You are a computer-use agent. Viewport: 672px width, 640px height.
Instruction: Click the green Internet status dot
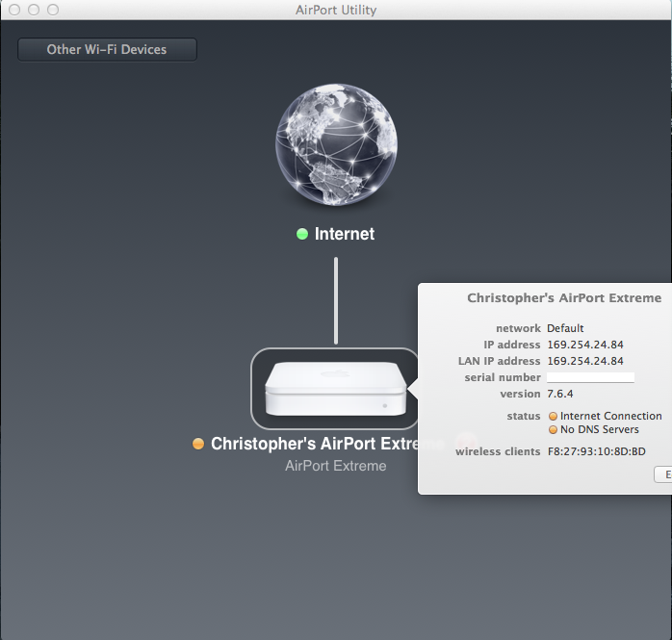tap(302, 234)
